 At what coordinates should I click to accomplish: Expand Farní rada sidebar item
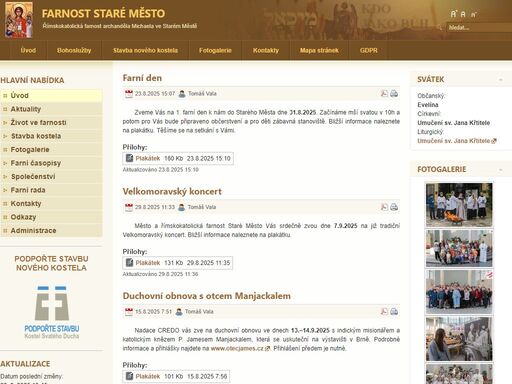click(x=5, y=190)
